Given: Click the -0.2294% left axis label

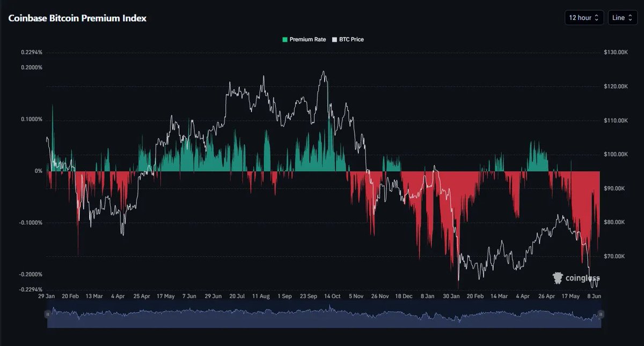Looking at the screenshot, I should click(31, 289).
